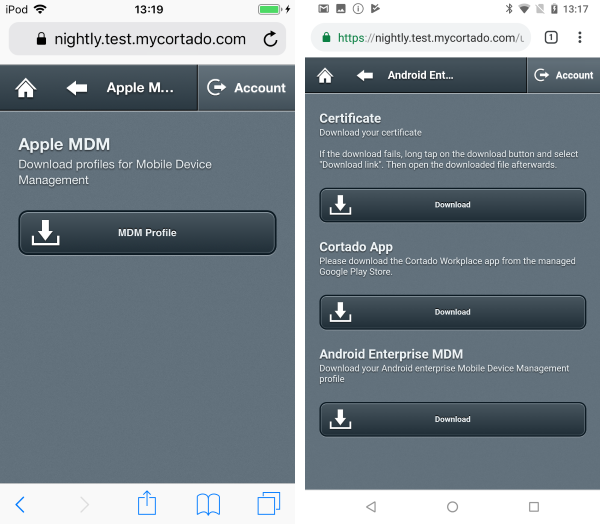Reload the page in Safari address bar
The image size is (600, 524).
tap(270, 39)
